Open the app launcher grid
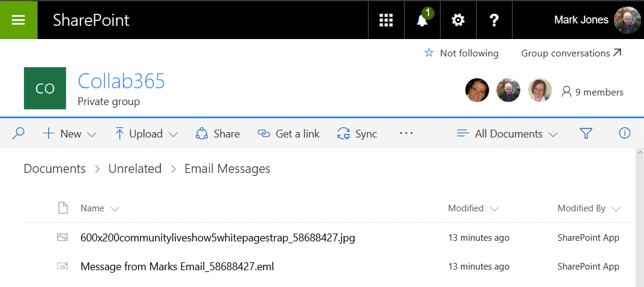The width and height of the screenshot is (644, 287). 386,20
